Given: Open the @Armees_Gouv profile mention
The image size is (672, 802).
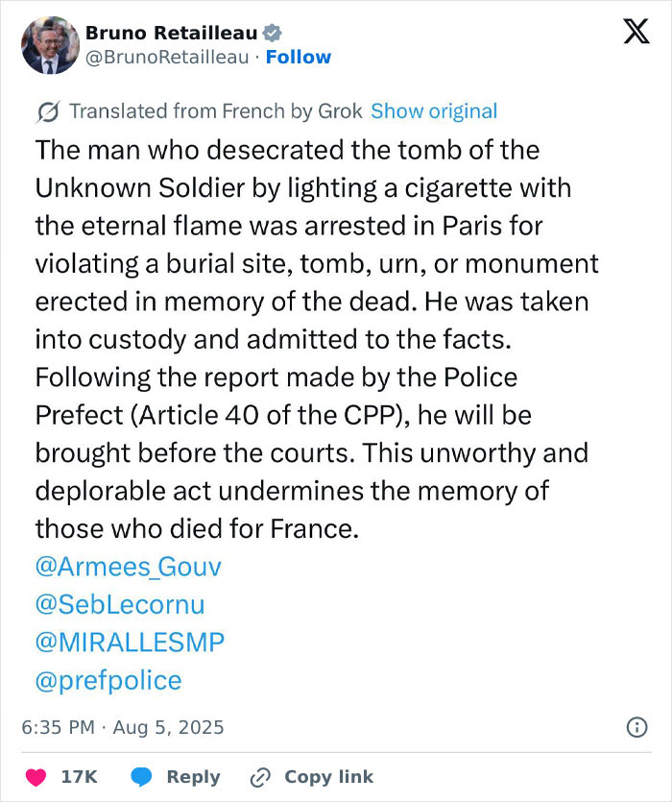Looking at the screenshot, I should coord(128,568).
